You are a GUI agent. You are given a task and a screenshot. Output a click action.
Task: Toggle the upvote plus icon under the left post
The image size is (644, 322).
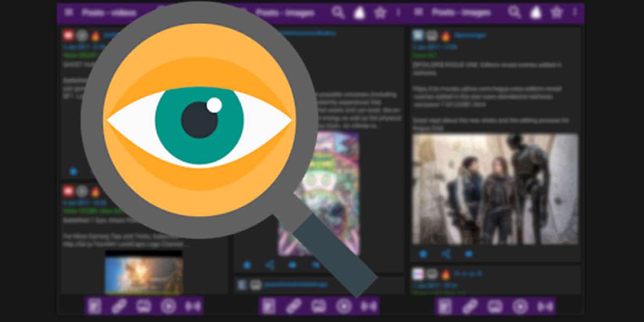pos(72,171)
